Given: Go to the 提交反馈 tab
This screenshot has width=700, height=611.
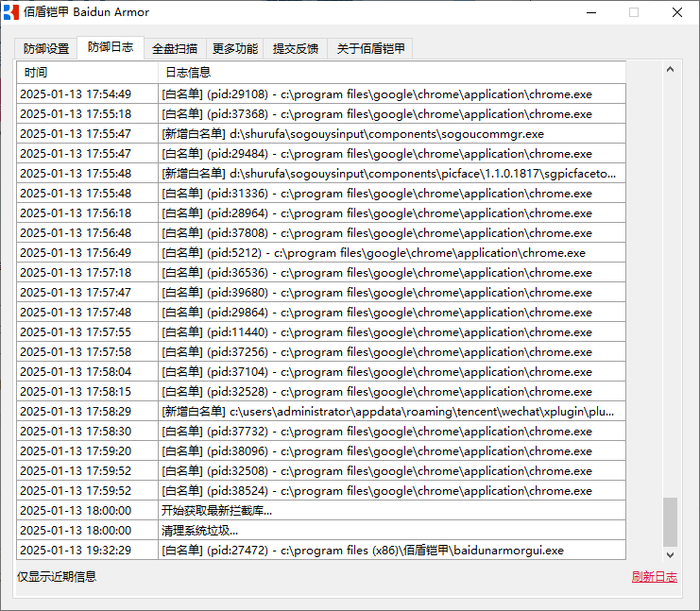Looking at the screenshot, I should (x=296, y=49).
